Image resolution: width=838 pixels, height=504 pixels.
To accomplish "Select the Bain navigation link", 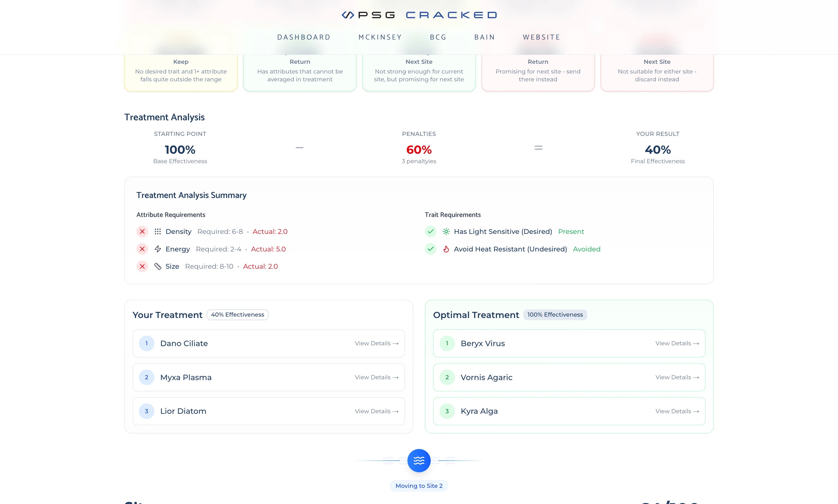I will 484,37.
